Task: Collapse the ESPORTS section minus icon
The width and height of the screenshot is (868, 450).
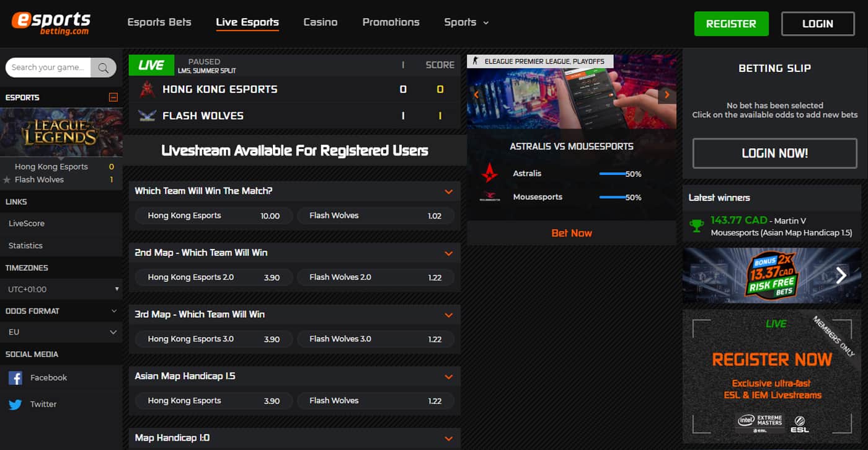Action: click(x=113, y=97)
